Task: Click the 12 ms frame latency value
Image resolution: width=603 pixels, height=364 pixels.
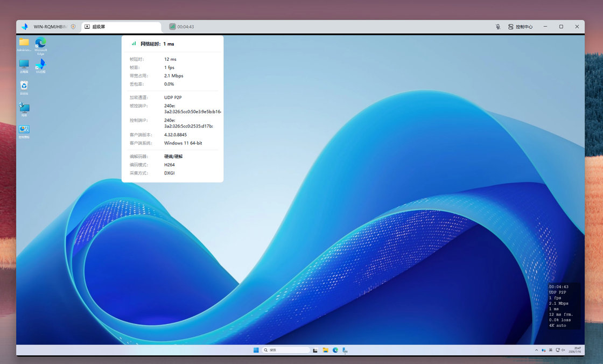Action: coord(170,59)
